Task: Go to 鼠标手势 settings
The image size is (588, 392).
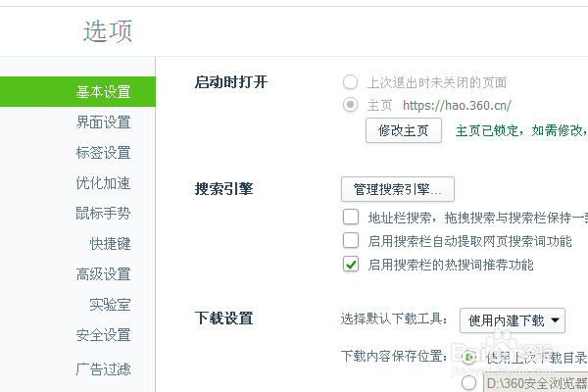Action: (103, 214)
